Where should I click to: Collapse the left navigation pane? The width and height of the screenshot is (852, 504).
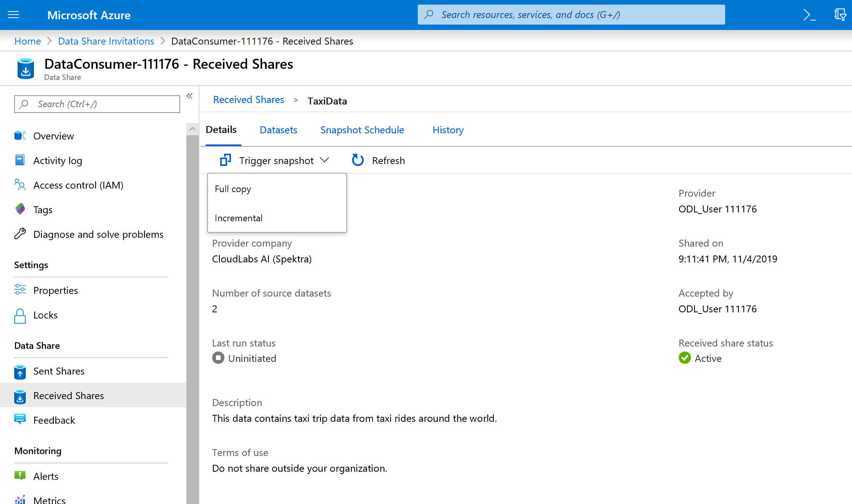tap(189, 96)
